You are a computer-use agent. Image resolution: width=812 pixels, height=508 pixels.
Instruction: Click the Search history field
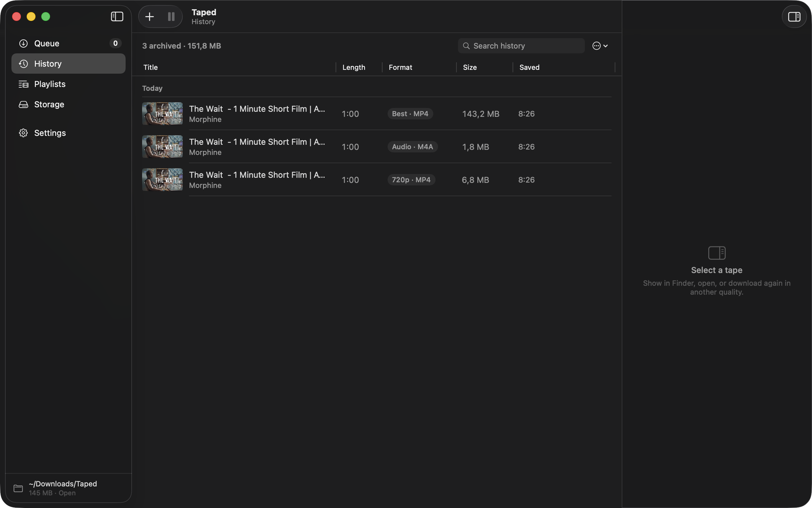521,46
